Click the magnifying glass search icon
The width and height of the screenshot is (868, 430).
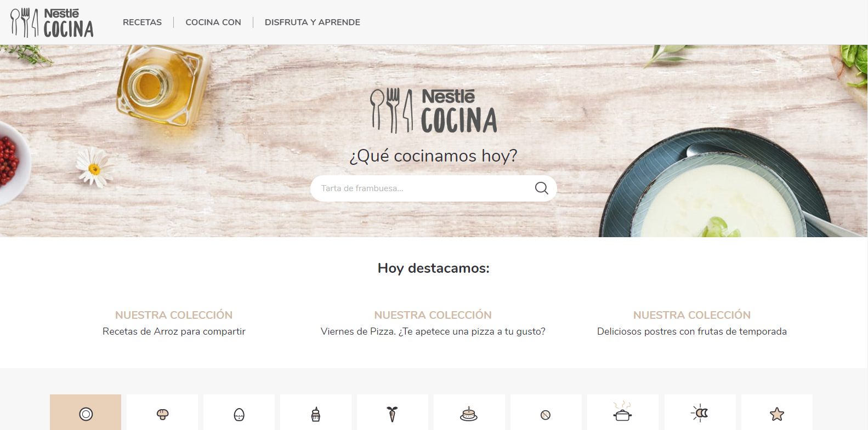tap(541, 188)
